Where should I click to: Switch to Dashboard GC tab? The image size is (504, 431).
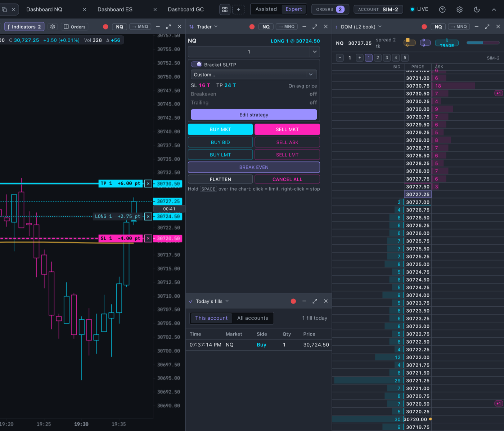186,10
